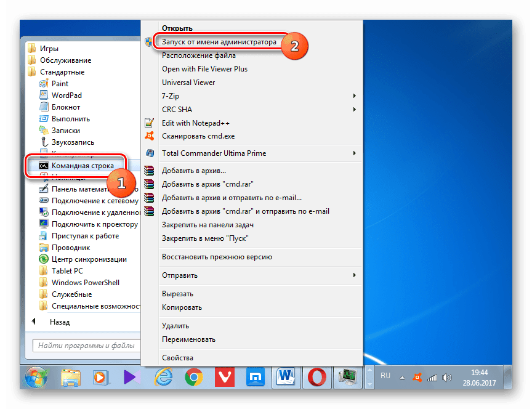This screenshot has width=532, height=409.
Task: Open the task manager icon in taskbar
Action: pyautogui.click(x=347, y=377)
